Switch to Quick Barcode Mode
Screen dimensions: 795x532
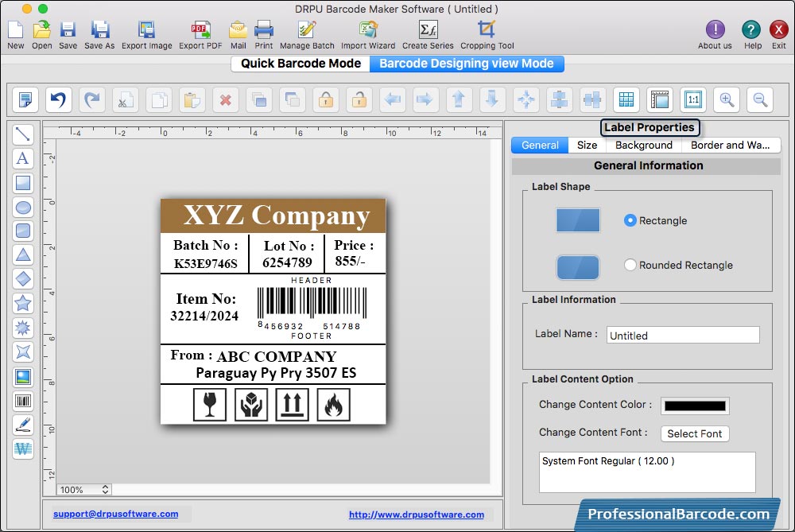pyautogui.click(x=301, y=64)
